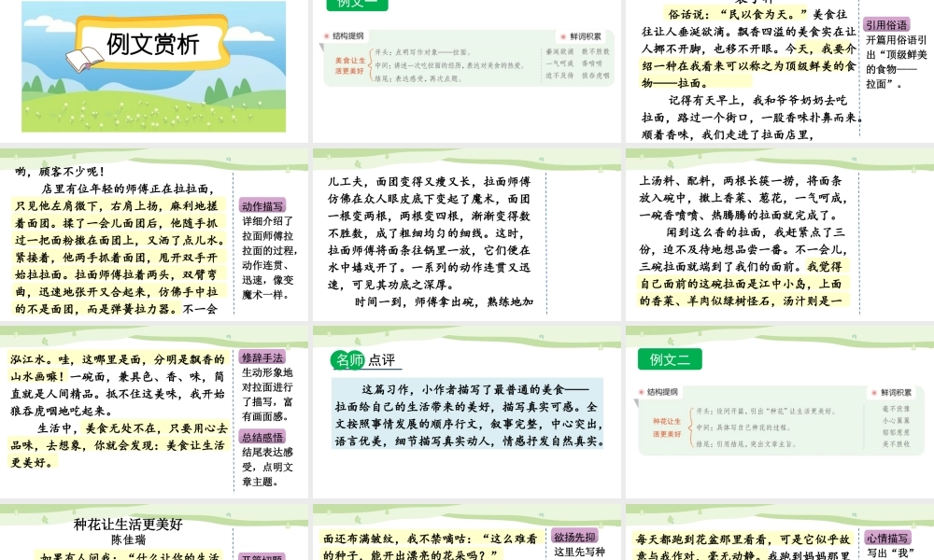Viewport: 934px width, 560px height.
Task: Click the vocabulary word 数不胜数
Action: 596,51
